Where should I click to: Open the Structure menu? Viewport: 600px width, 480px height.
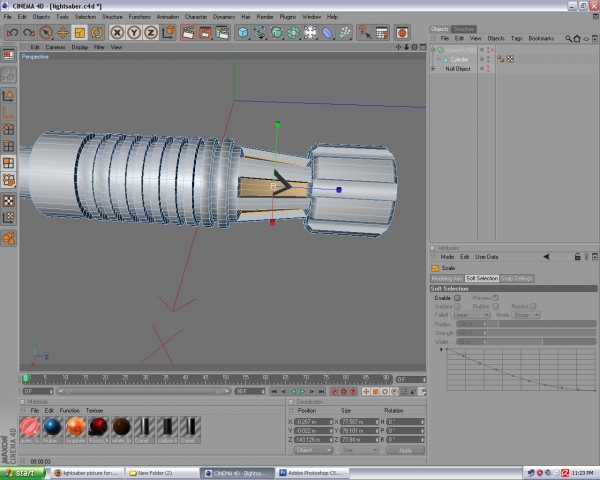click(x=112, y=17)
